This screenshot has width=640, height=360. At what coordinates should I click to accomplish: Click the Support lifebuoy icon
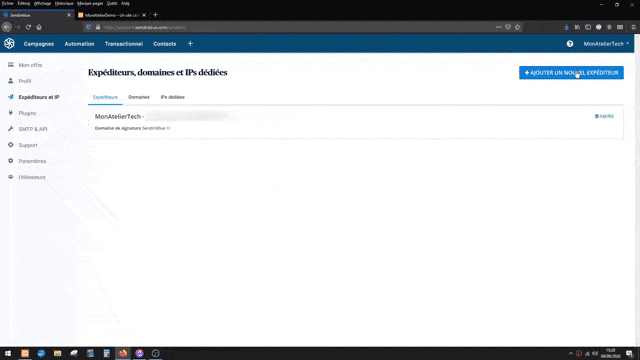point(11,144)
